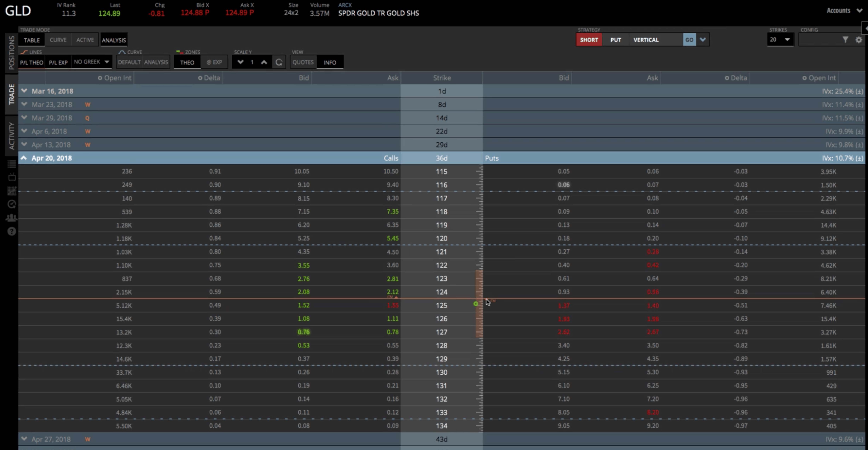The height and width of the screenshot is (450, 868).
Task: Click put ask 0.42 at 122 strike
Action: pos(653,265)
